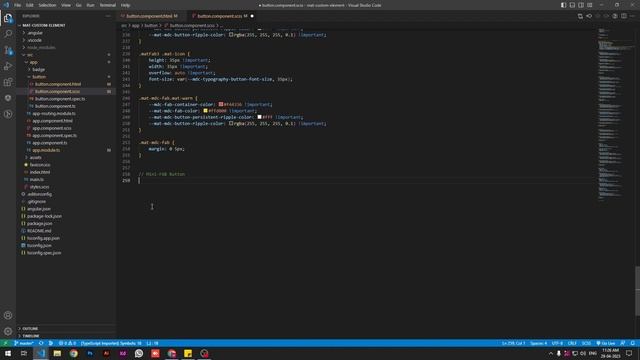Click UTF-8 encoding in status bar
This screenshot has height=360, width=640.
[x=557, y=343]
